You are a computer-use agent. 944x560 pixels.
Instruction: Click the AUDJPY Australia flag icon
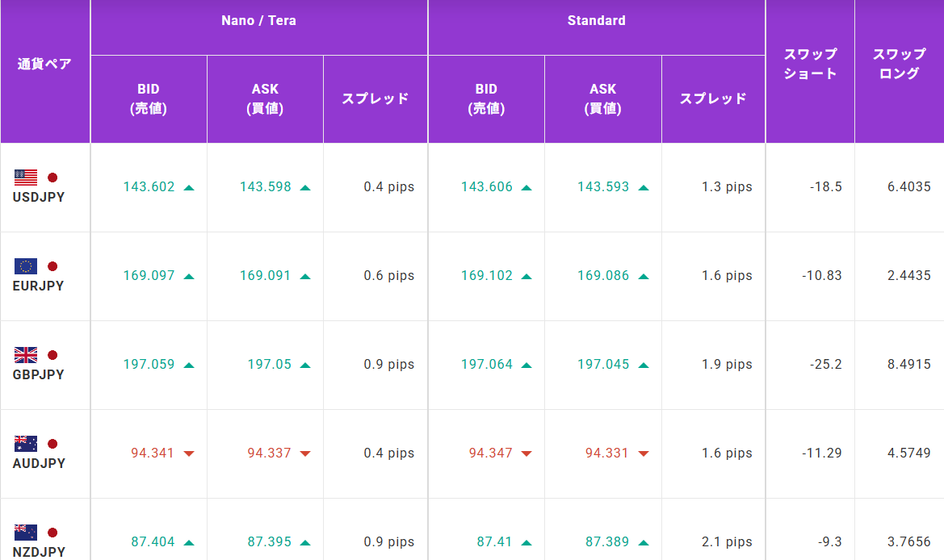(26, 444)
